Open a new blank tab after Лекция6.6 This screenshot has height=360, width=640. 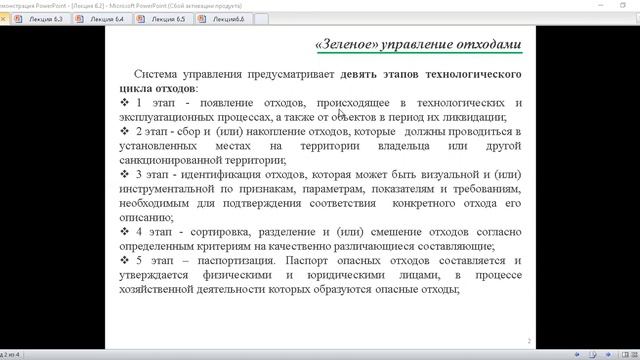click(x=262, y=19)
